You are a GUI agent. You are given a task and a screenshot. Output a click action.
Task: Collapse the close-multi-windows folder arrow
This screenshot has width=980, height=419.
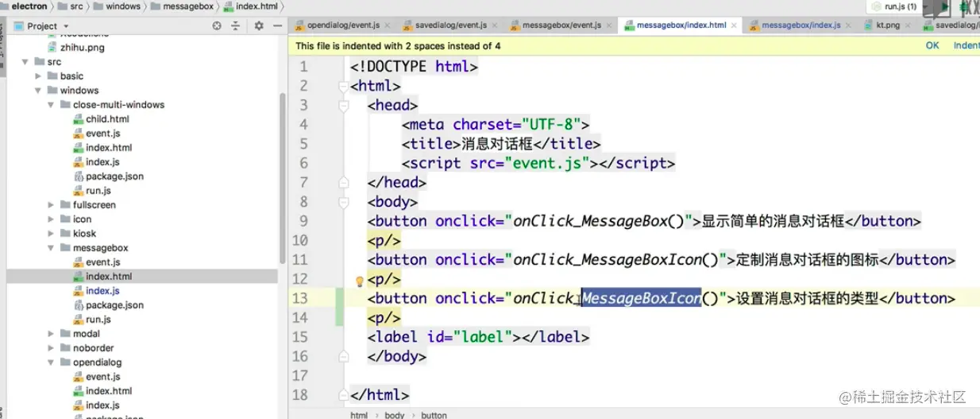point(52,105)
